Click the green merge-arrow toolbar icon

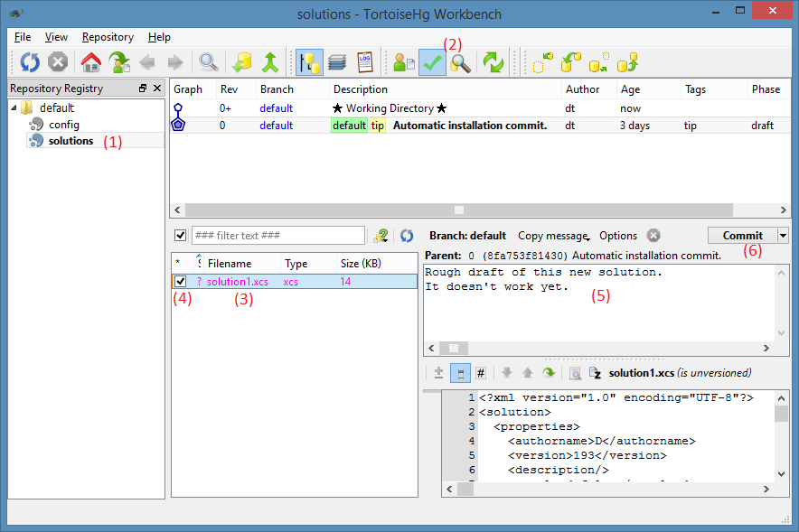click(x=270, y=62)
